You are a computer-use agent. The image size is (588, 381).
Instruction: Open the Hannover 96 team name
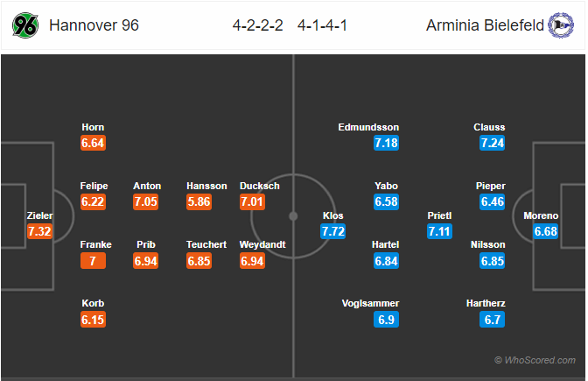(x=94, y=25)
